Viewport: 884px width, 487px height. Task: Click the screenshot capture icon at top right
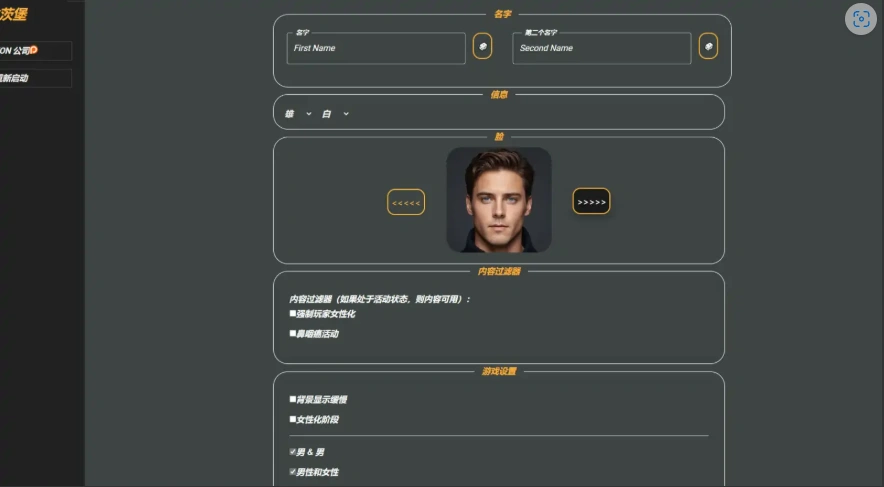pos(860,19)
